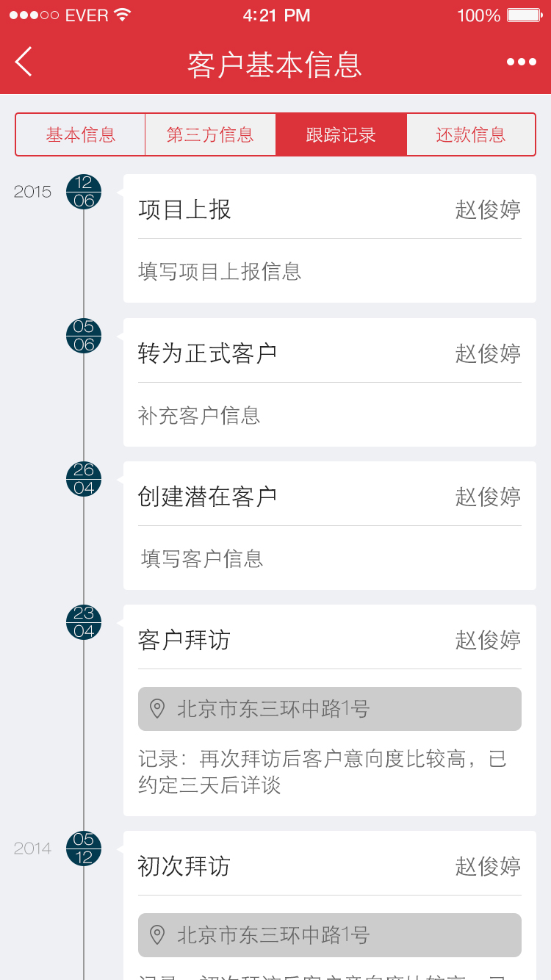Select the 05/06 timeline date marker

click(x=84, y=336)
